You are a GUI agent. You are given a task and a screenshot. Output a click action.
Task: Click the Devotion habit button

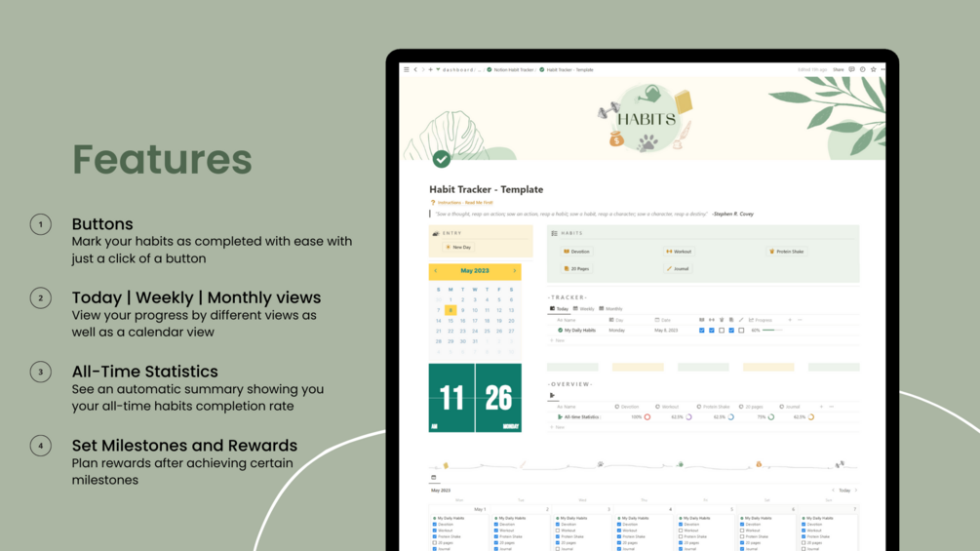[577, 252]
